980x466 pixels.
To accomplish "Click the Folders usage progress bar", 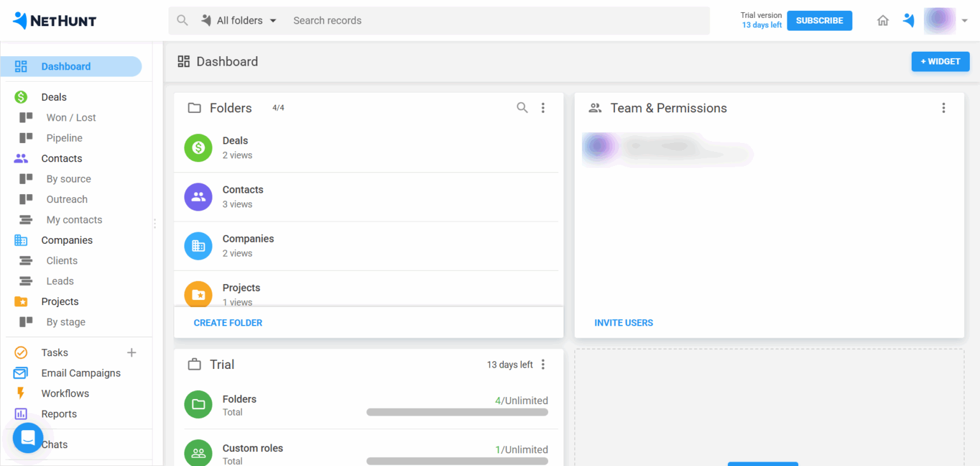I will coord(457,412).
